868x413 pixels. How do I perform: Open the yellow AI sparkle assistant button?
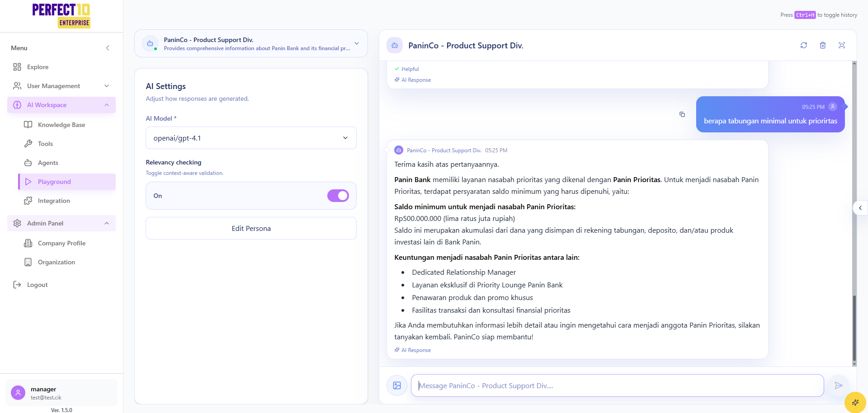[855, 402]
